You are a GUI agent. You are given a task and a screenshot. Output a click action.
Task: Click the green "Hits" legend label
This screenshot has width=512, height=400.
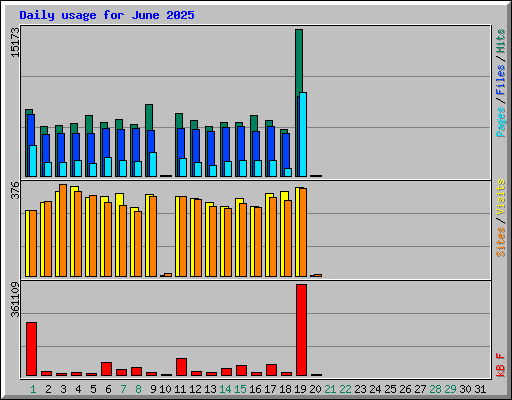point(500,41)
